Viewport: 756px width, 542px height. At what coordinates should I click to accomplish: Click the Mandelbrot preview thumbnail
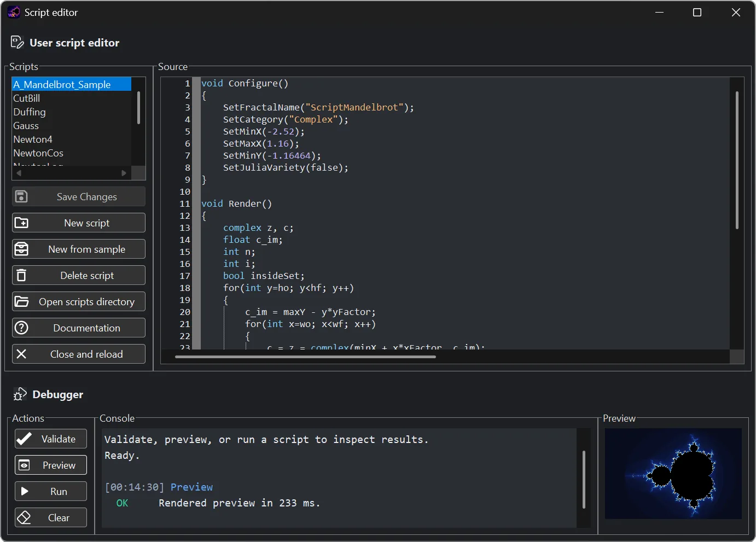point(673,474)
